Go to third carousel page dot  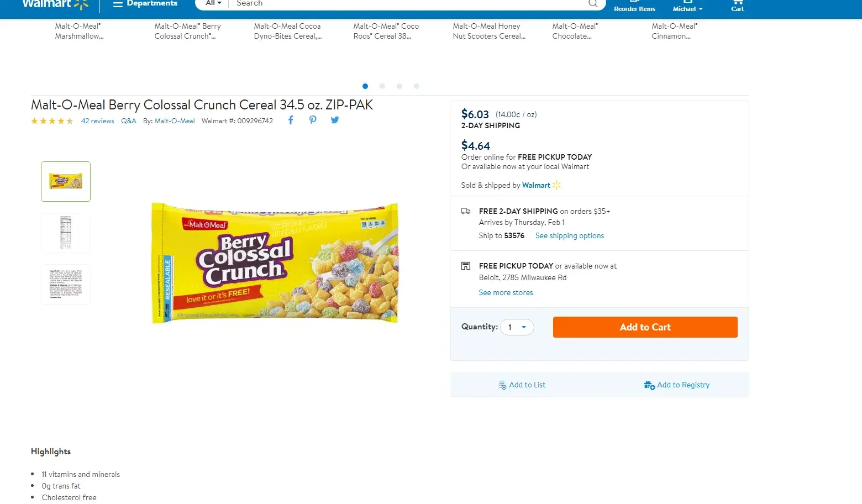pyautogui.click(x=400, y=86)
